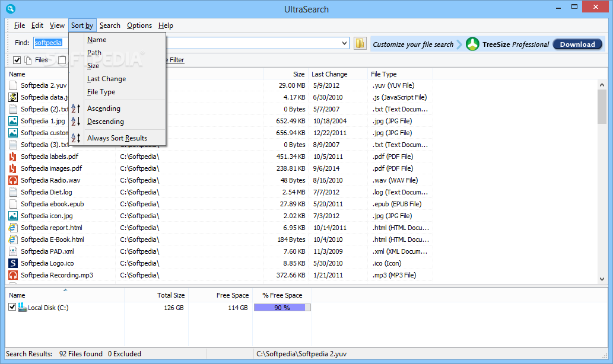The height and width of the screenshot is (364, 613).
Task: Click the TreeSize Professional green logo icon
Action: [x=472, y=44]
